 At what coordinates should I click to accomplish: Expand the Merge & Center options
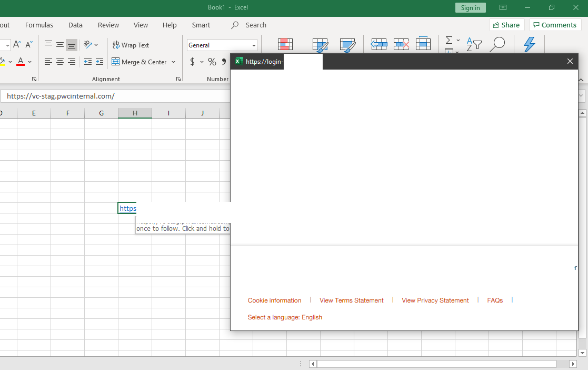tap(173, 62)
